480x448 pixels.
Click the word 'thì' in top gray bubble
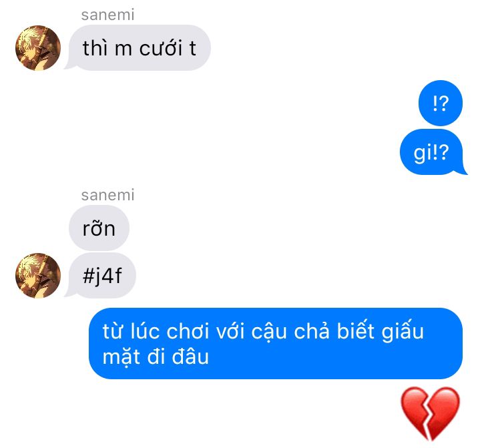pyautogui.click(x=95, y=48)
